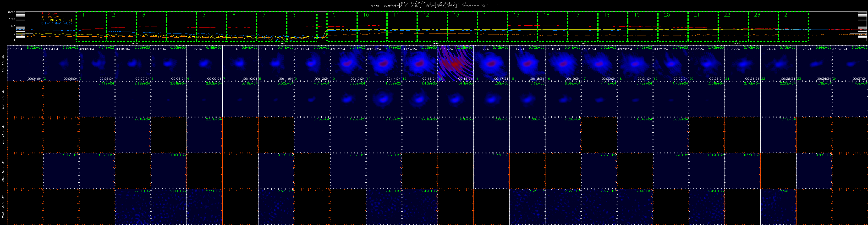Screen dimensions: 868x225
Task: Click the '12.0-25.0 keV' row label
Action: (x=3, y=135)
